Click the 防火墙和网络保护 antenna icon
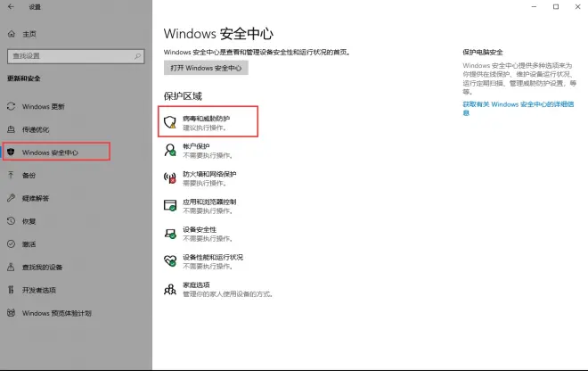 point(170,177)
